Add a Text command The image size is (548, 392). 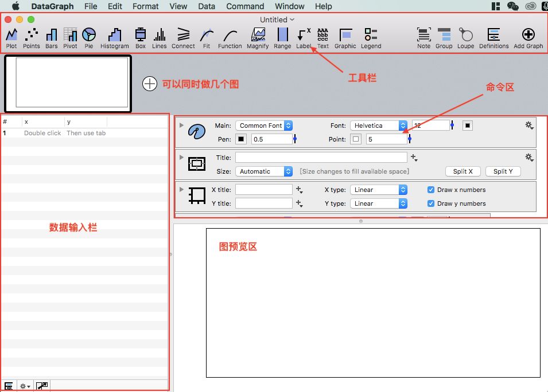(x=323, y=38)
